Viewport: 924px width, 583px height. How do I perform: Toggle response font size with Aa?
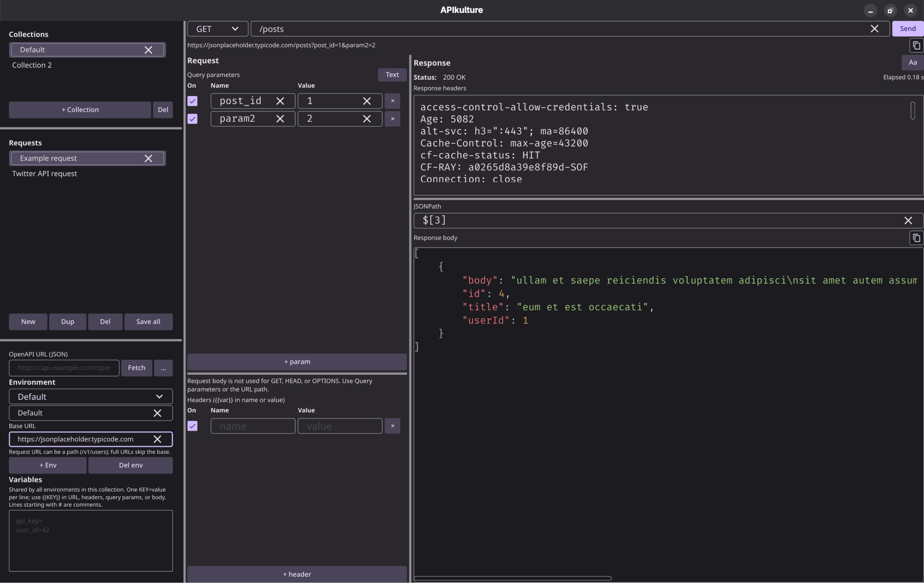913,62
